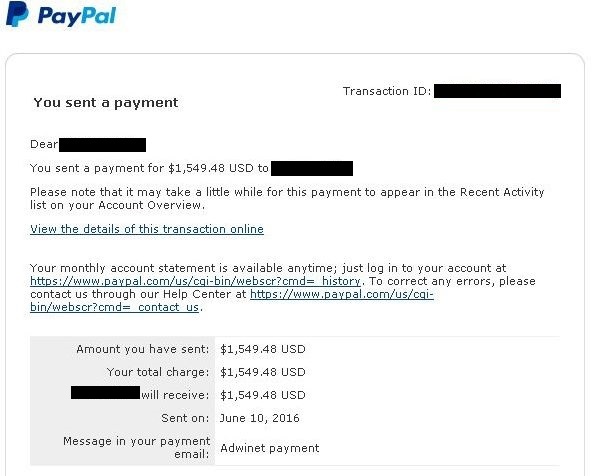599x476 pixels.
Task: Open the paypal.com cmd=_history link
Action: (195, 281)
